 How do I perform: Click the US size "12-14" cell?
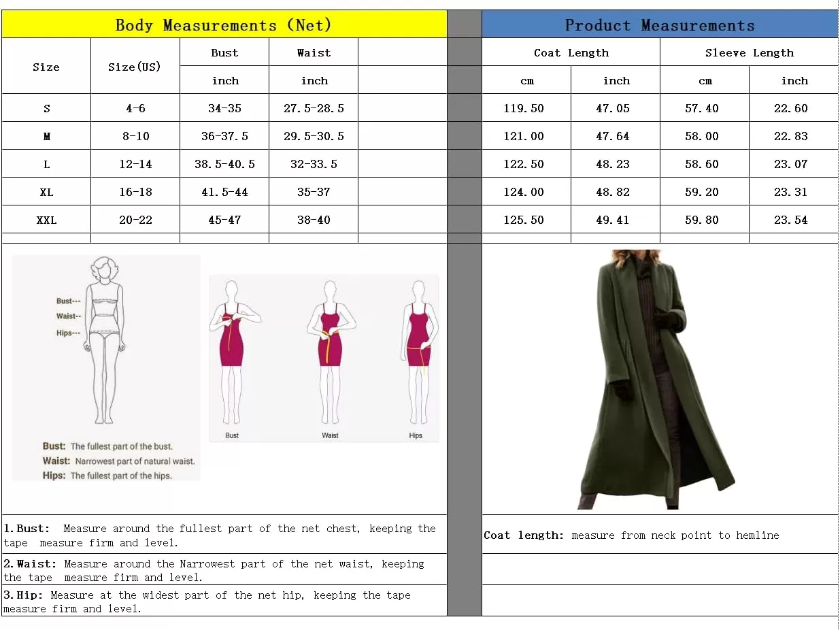pos(135,164)
